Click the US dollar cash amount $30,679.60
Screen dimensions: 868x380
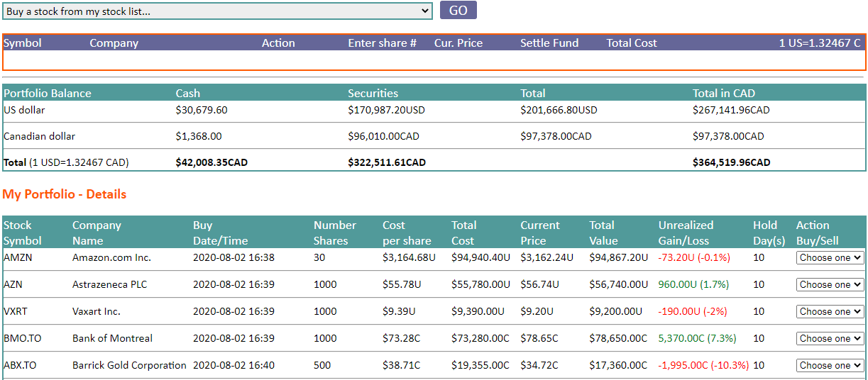(202, 111)
